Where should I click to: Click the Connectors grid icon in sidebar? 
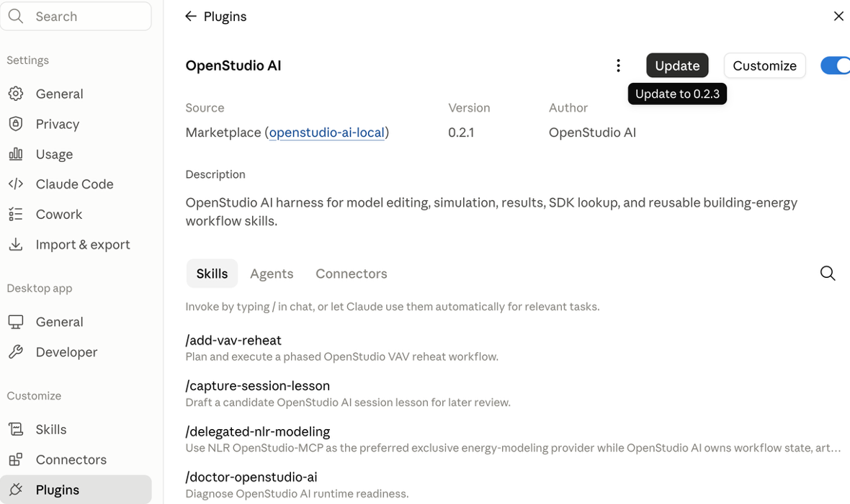(16, 459)
